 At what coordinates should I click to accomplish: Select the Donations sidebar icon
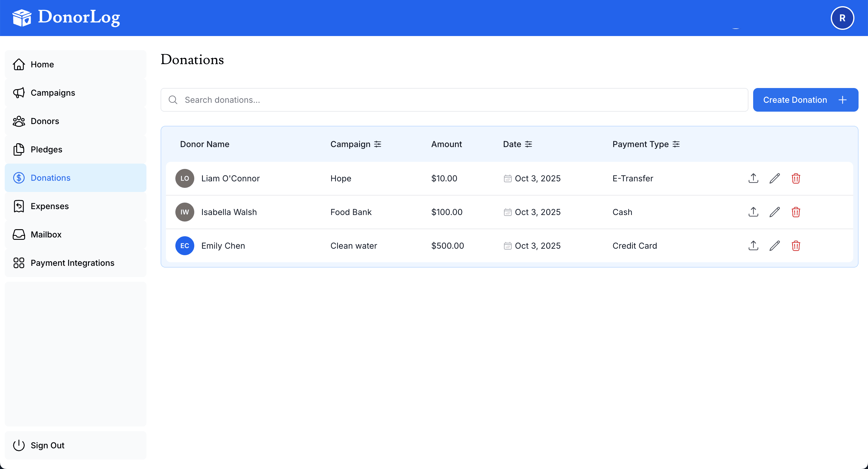pos(19,178)
